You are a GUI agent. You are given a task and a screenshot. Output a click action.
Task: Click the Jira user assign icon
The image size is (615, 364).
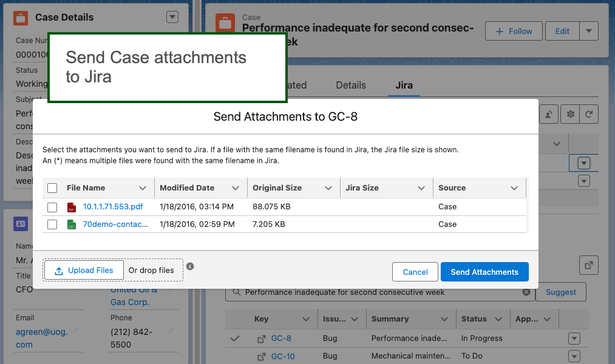pos(549,114)
